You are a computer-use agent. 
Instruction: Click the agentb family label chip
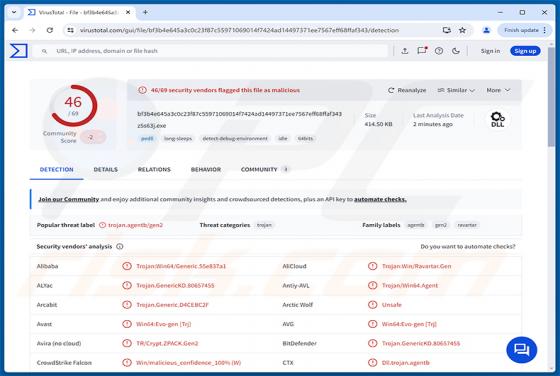[x=416, y=225]
